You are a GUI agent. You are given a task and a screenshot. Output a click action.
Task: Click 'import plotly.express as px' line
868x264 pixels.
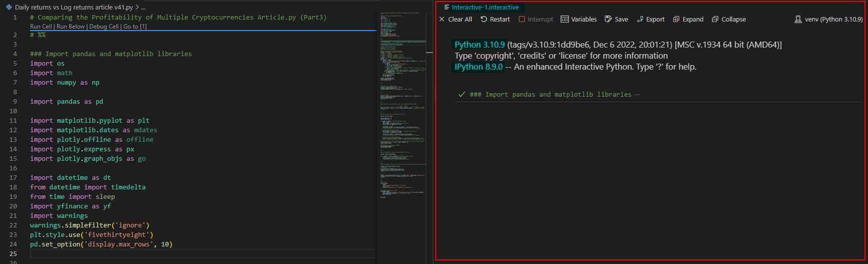[x=82, y=149]
